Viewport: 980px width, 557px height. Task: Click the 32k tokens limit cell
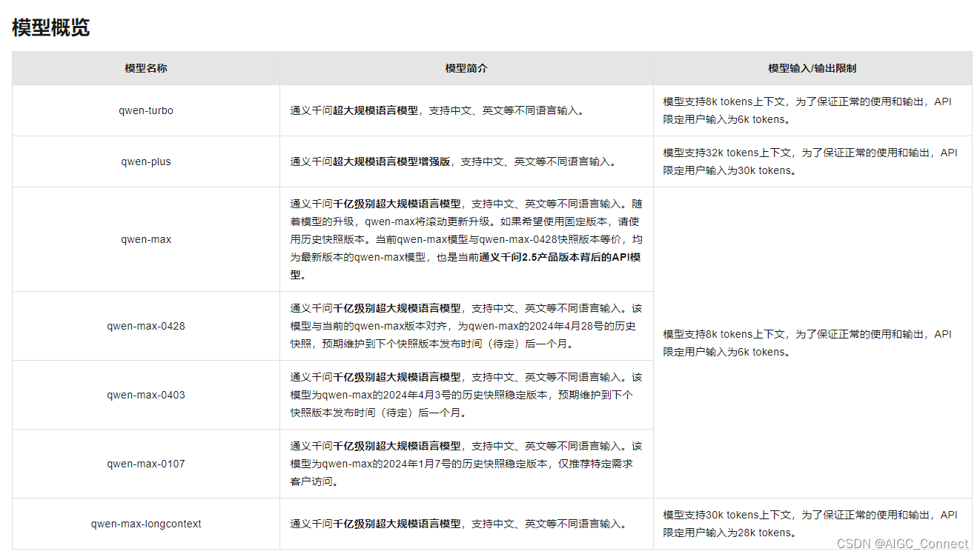(812, 161)
